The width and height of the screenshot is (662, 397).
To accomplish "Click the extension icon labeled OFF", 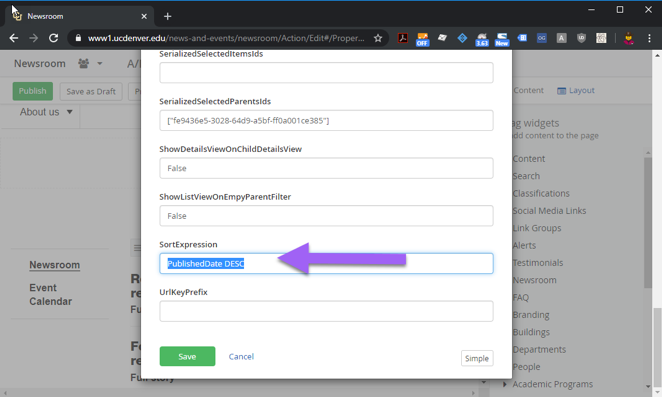I will (422, 39).
